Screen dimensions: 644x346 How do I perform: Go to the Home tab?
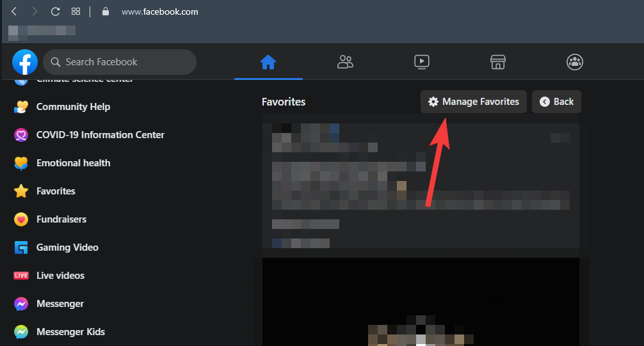coord(268,63)
